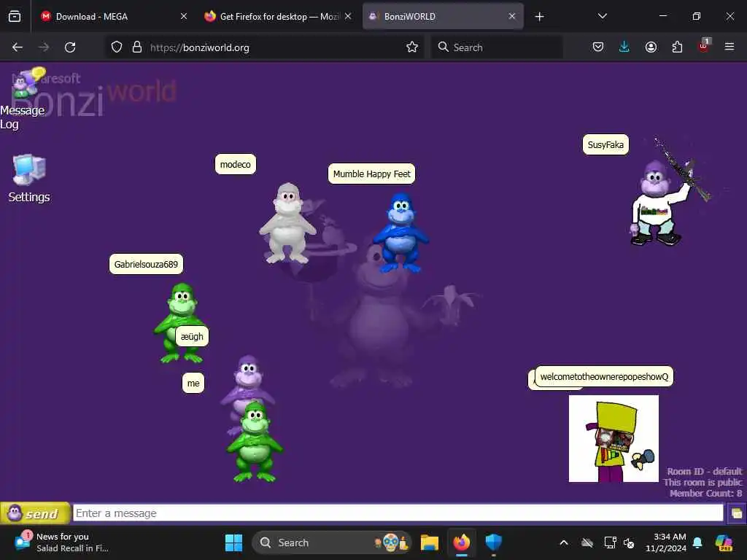The width and height of the screenshot is (747, 560).
Task: Click the 'me' name tag
Action: click(x=193, y=384)
